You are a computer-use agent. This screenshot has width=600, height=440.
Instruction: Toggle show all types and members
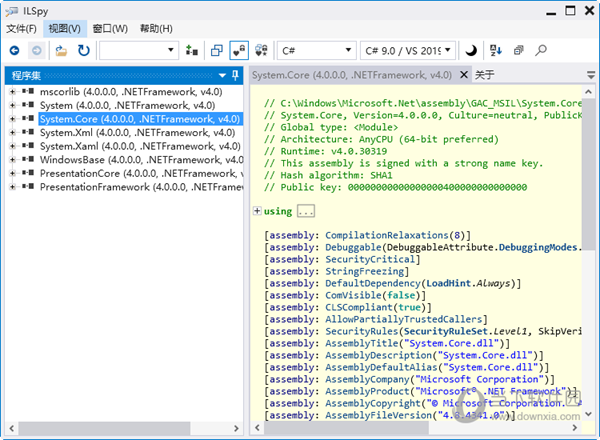tap(261, 51)
